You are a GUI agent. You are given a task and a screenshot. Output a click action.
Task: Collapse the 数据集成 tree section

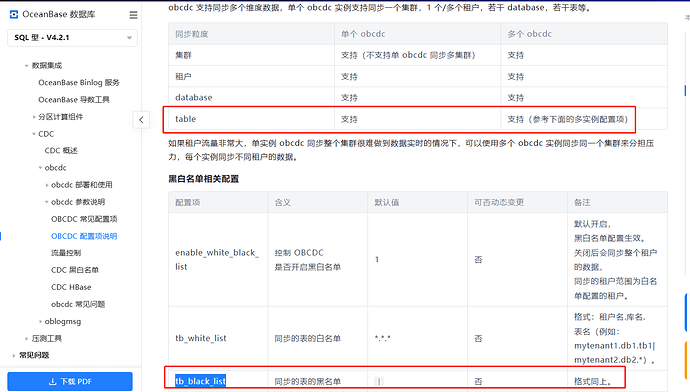(x=26, y=66)
